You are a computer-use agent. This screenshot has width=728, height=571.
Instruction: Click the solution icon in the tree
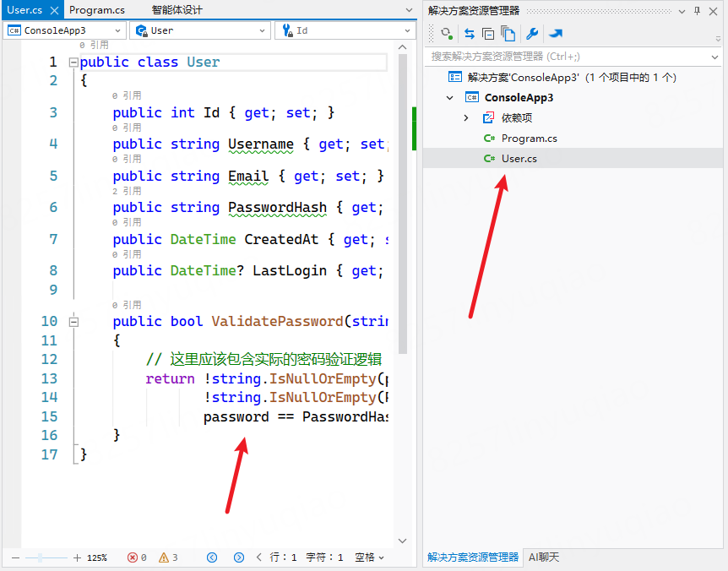coord(455,77)
